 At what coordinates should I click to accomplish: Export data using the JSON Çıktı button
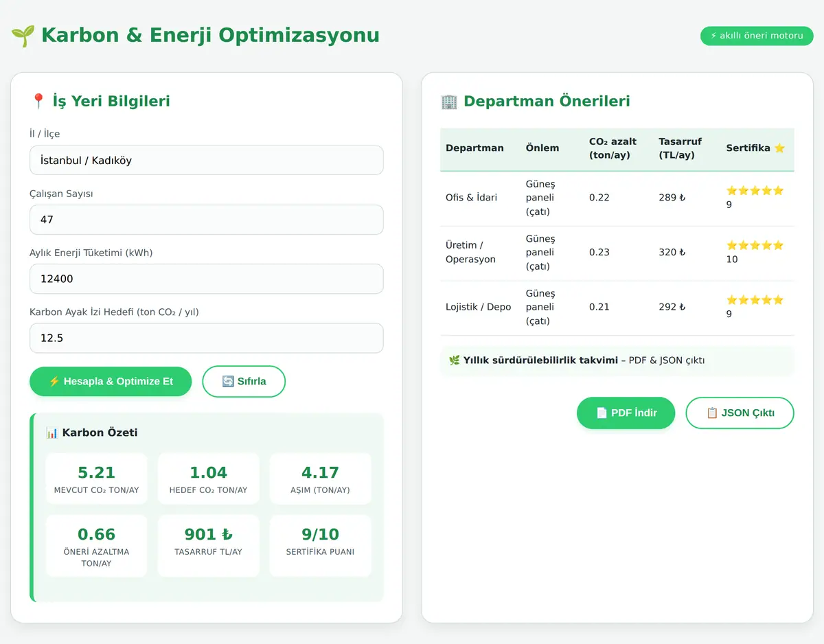click(x=740, y=413)
